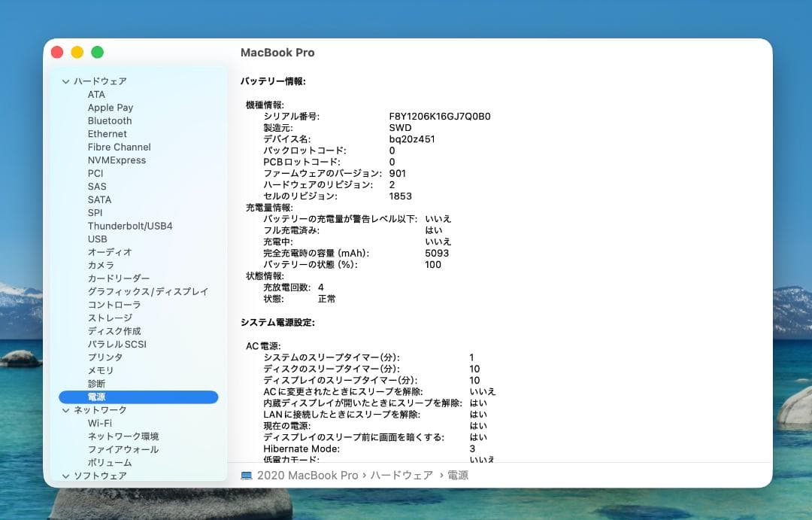Screen dimensions: 812x520
Task: Open the Ethernet section
Action: coord(107,133)
